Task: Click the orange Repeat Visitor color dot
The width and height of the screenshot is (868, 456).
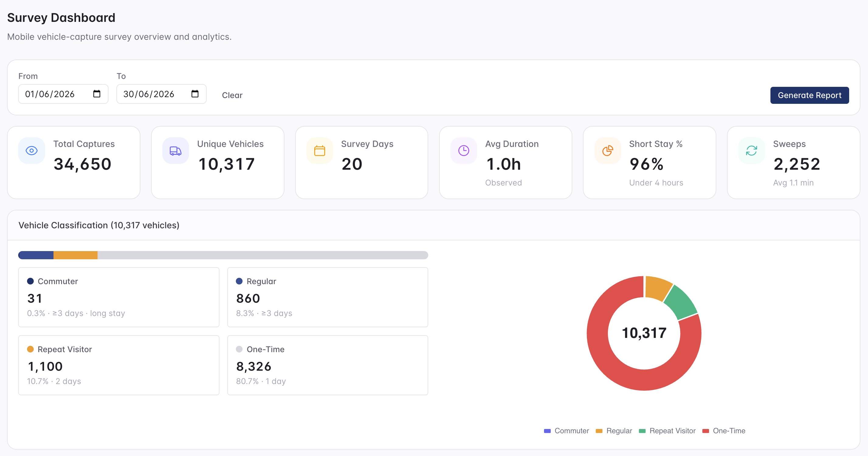Action: tap(30, 349)
